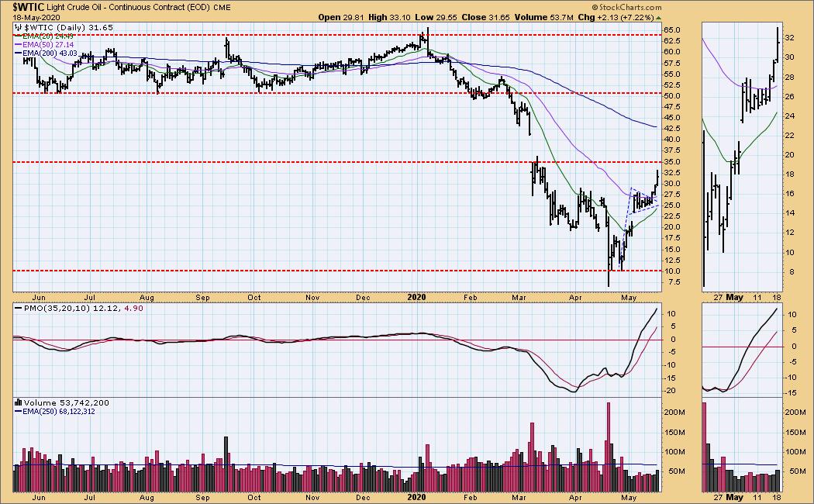Click the 150M label on the main volume axis
The height and width of the screenshot is (504, 814).
tap(675, 433)
